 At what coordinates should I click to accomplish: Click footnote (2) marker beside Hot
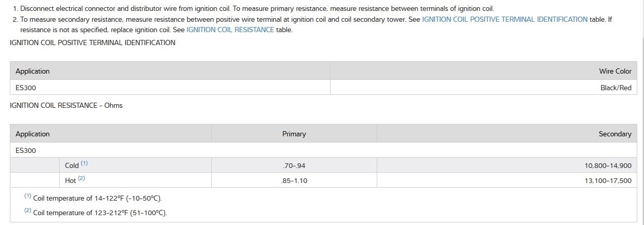point(81,178)
